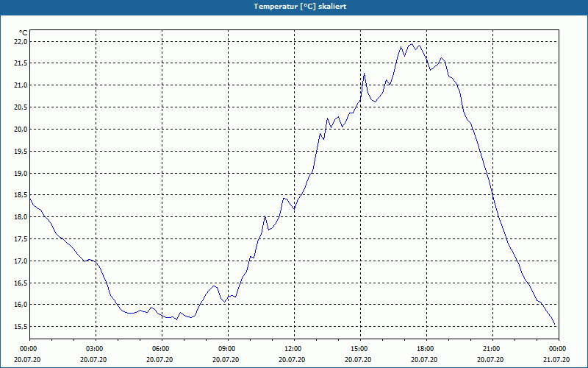Image resolution: width=588 pixels, height=368 pixels.
Task: Click the 21.07.20 date label
Action: coord(556,360)
